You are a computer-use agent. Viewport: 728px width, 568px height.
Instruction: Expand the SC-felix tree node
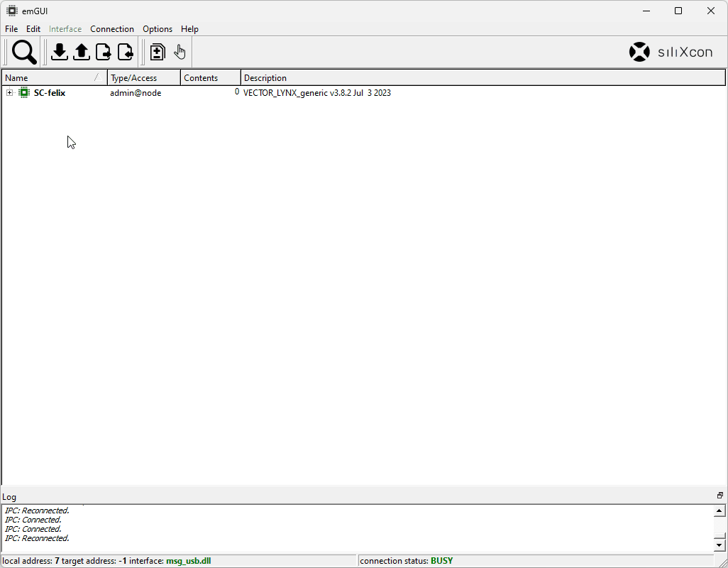9,93
